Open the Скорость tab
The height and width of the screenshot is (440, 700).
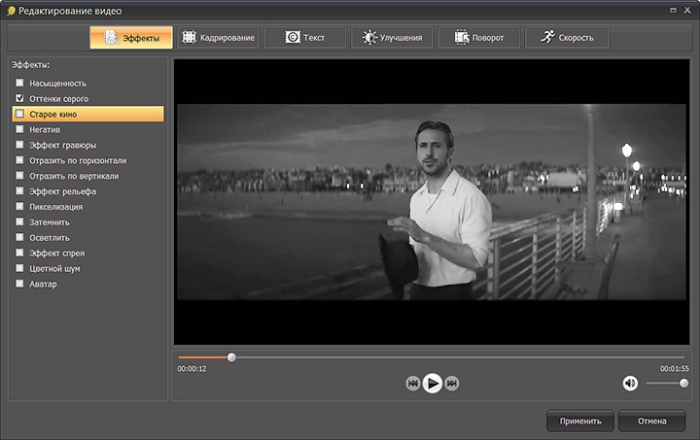pos(567,37)
